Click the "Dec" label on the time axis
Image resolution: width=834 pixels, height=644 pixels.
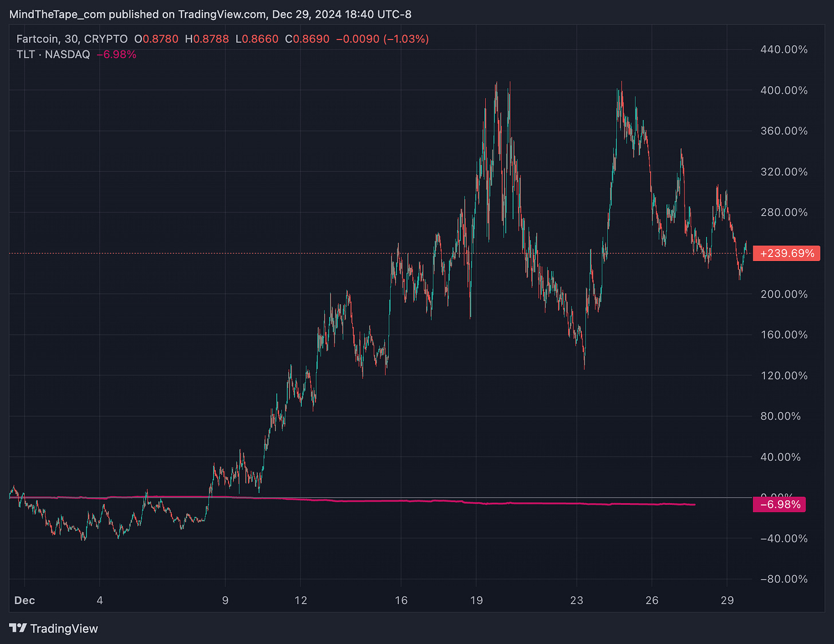coord(25,600)
